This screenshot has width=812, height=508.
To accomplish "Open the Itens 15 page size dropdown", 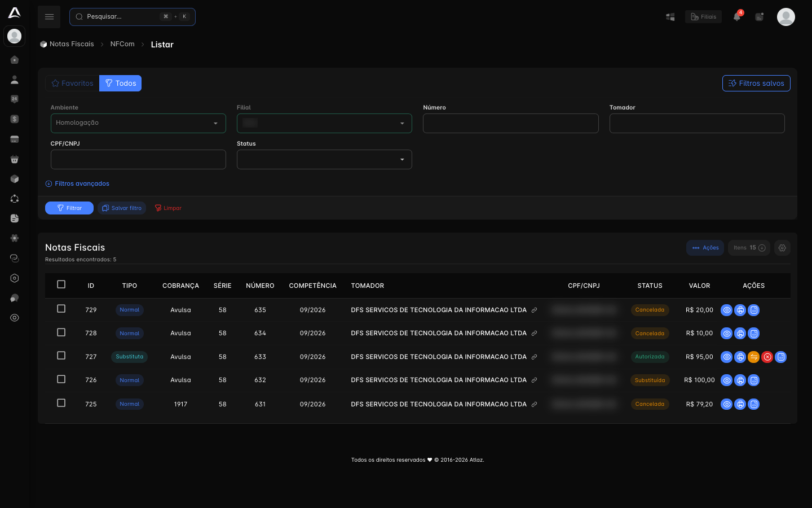I will (x=749, y=248).
